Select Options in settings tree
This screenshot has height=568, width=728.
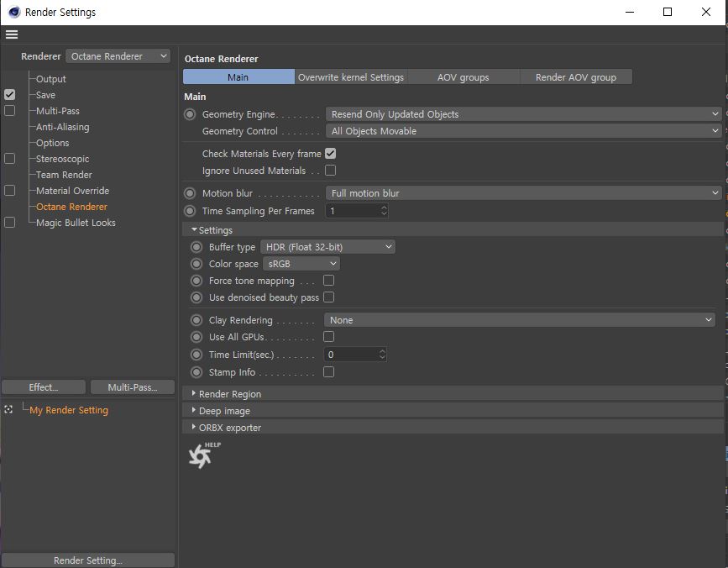pos(52,143)
